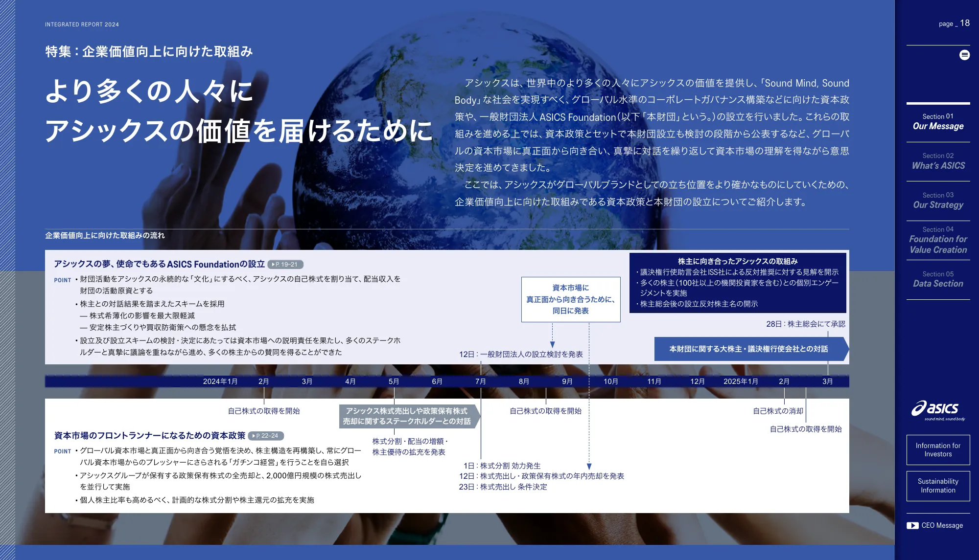
Task: Click the CEO Message video play icon
Action: click(912, 525)
